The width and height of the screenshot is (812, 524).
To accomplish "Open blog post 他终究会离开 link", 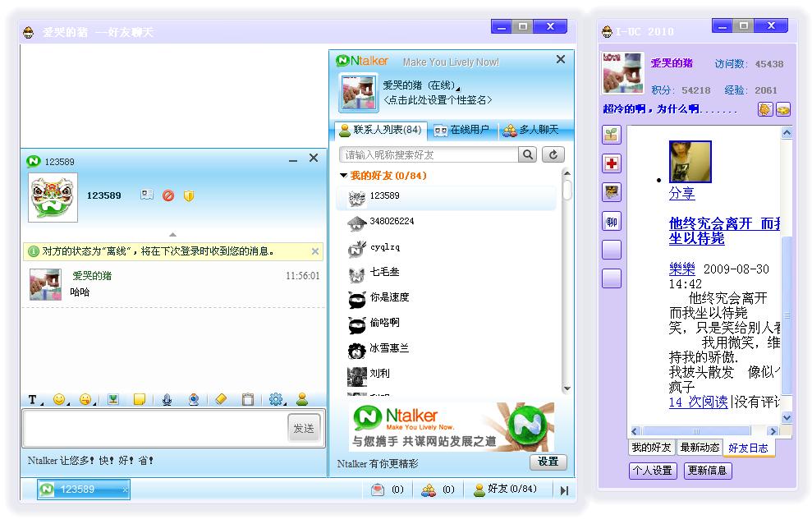I will (724, 231).
